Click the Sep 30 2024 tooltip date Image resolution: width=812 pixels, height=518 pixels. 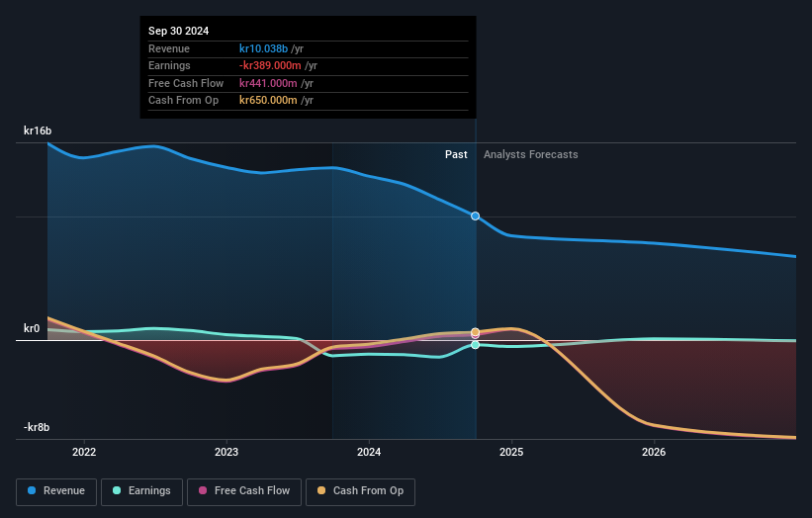(179, 31)
